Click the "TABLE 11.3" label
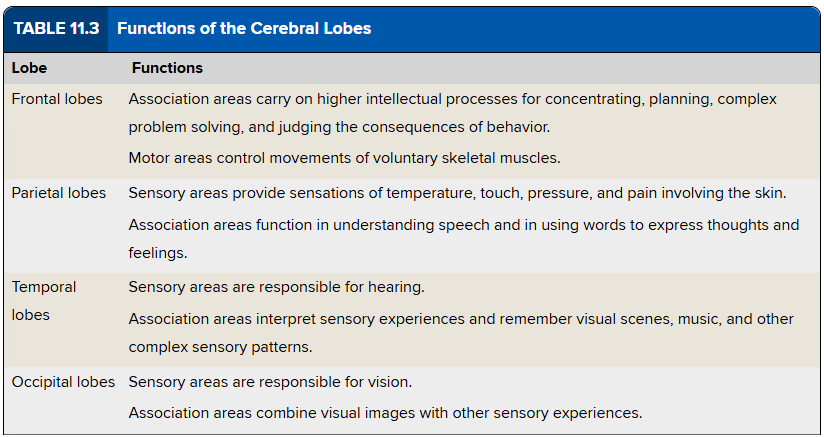 (x=56, y=28)
